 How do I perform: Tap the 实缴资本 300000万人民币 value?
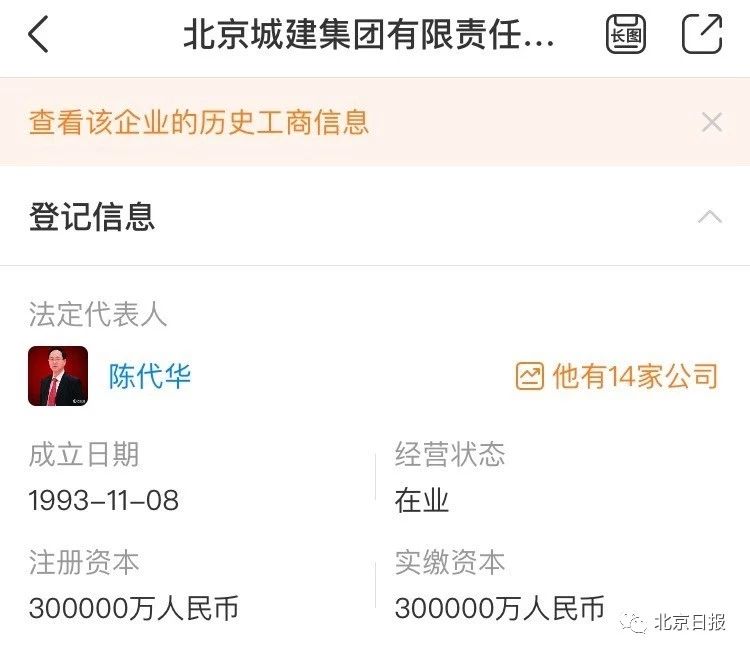(x=499, y=608)
